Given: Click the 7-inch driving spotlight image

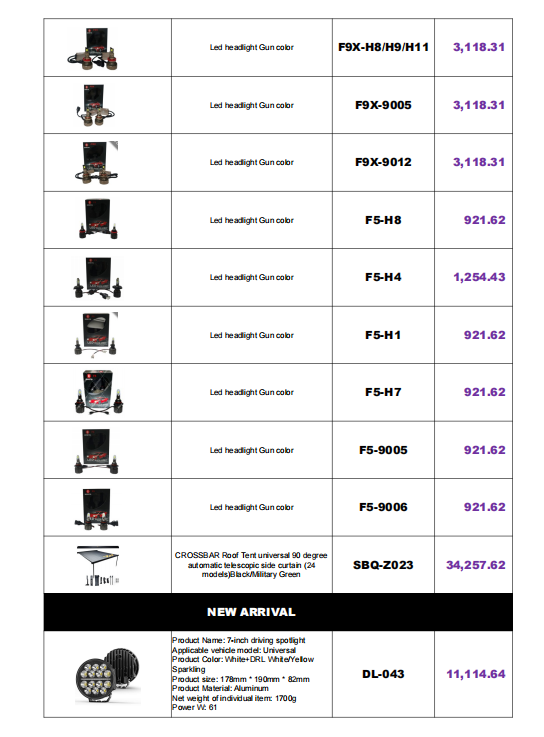Looking at the screenshot, I should 108,675.
